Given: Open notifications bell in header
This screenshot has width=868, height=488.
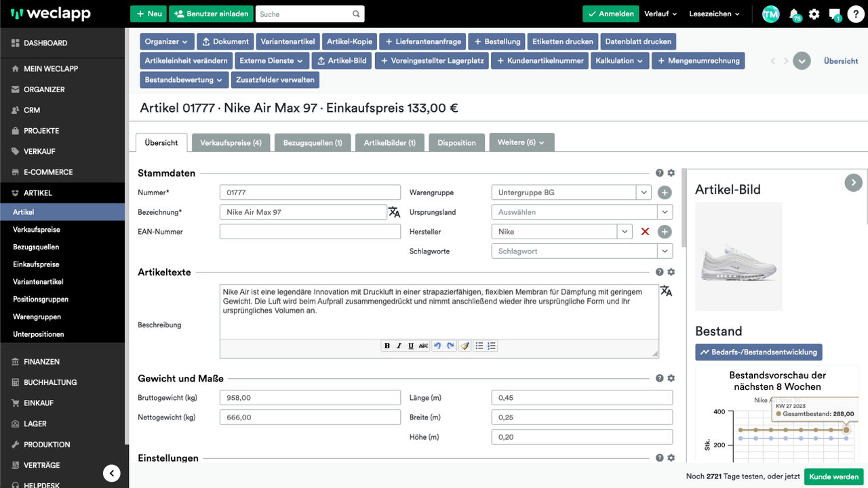Looking at the screenshot, I should click(x=794, y=14).
